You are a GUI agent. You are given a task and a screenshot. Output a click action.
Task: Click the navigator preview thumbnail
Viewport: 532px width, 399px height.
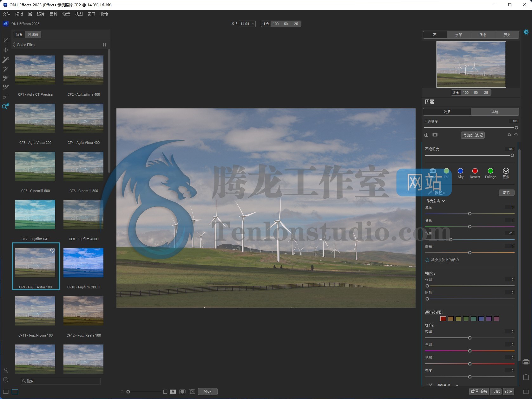471,64
